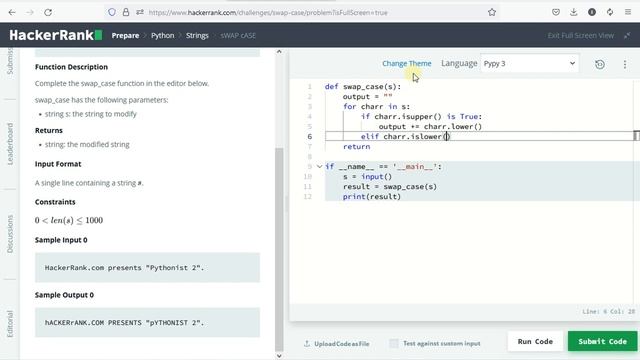Open the browser hamburger menu
Screen dimensions: 640x360
point(628,12)
